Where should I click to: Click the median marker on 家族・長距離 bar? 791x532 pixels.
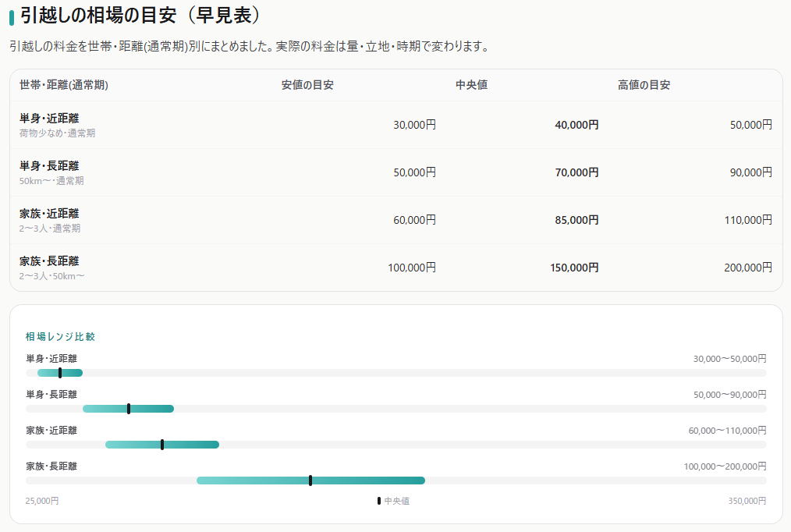tap(310, 481)
